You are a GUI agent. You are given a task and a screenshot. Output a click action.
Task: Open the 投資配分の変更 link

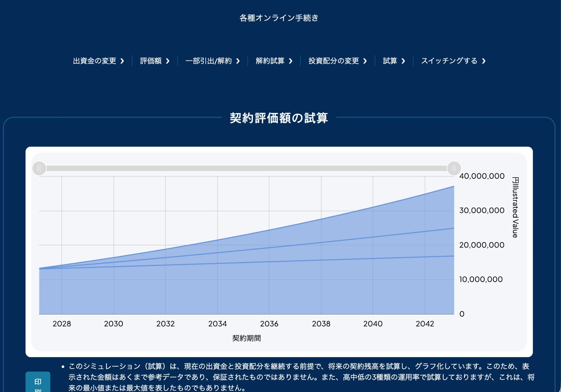point(337,61)
